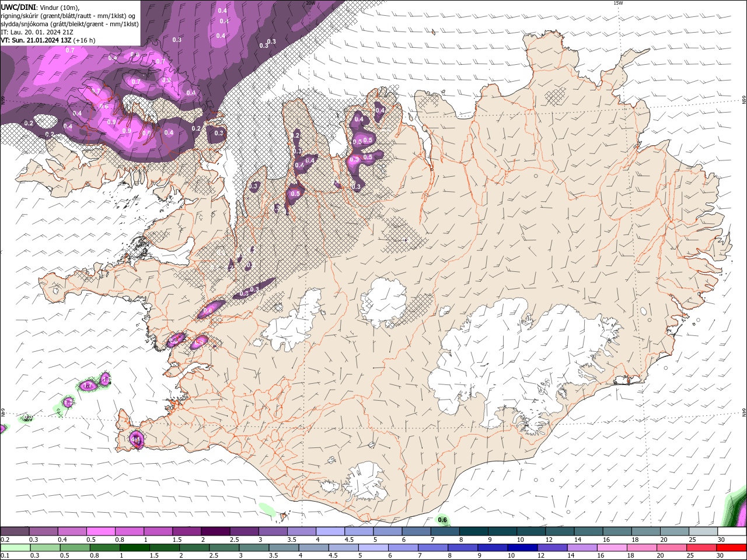Click the '0.1' label under lower legend row
747x560 pixels.
coord(5,556)
